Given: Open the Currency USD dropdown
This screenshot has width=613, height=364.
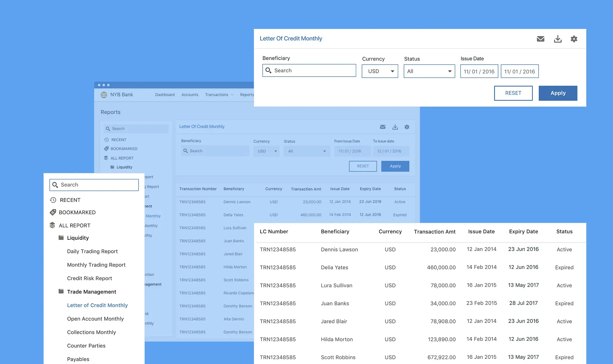Looking at the screenshot, I should pyautogui.click(x=380, y=71).
